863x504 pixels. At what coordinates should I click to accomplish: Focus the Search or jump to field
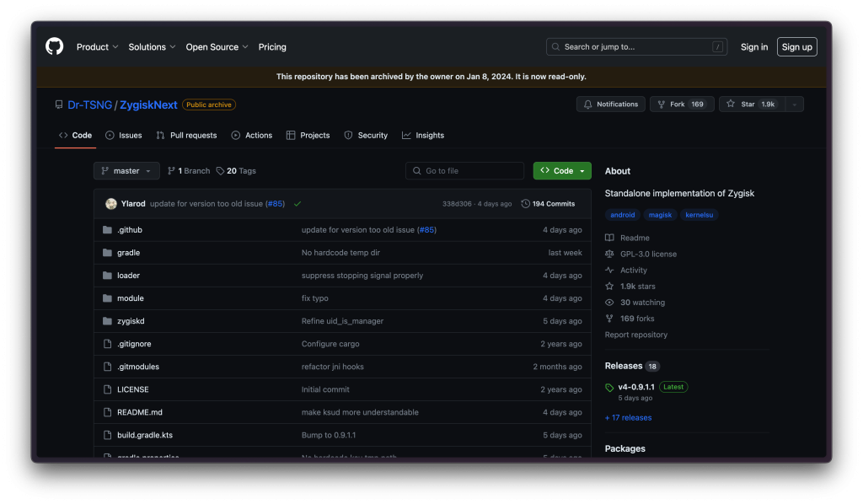tap(637, 46)
